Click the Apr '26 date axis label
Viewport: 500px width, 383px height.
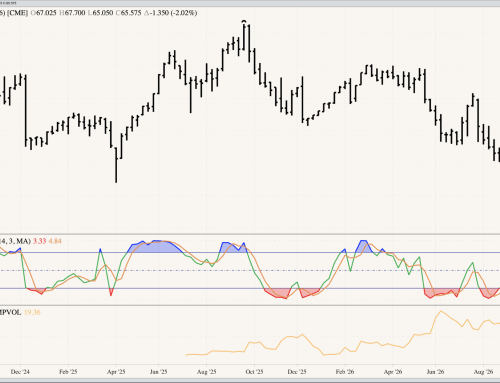(393, 372)
